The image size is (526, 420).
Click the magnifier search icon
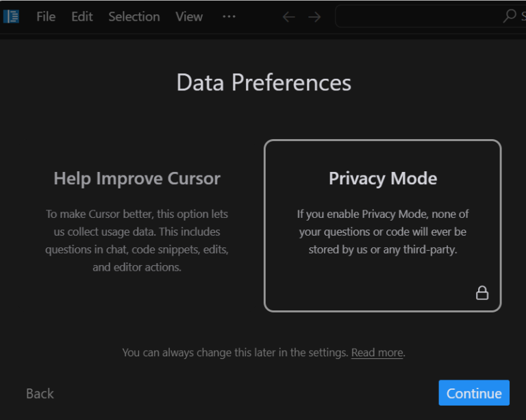510,16
